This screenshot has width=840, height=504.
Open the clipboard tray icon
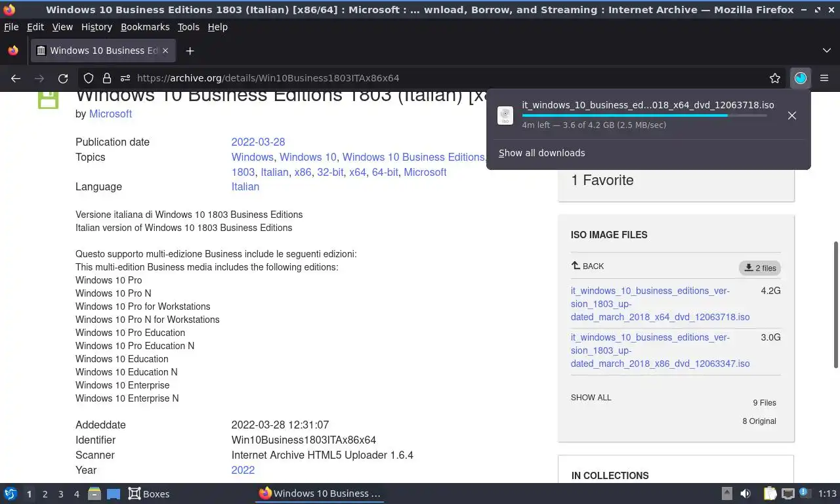[770, 493]
